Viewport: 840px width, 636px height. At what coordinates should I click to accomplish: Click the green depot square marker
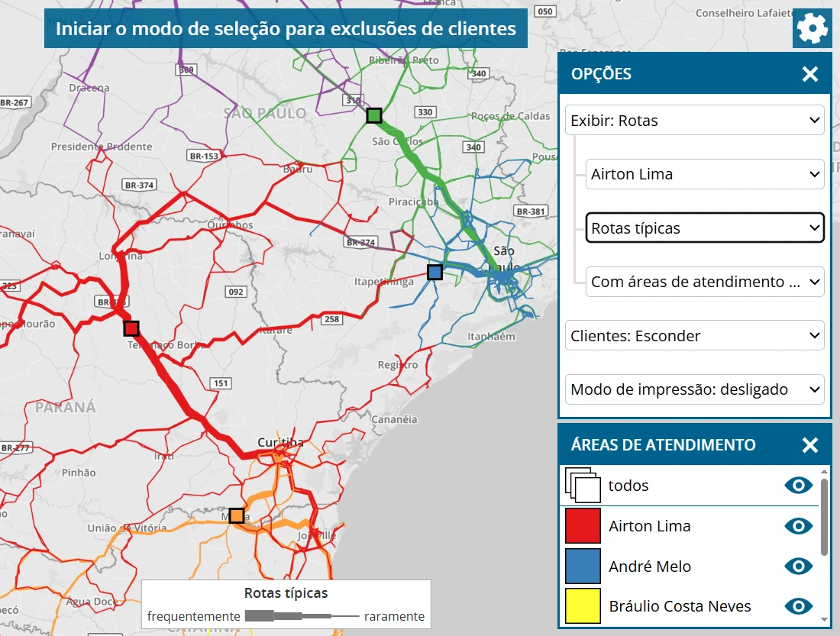[373, 115]
